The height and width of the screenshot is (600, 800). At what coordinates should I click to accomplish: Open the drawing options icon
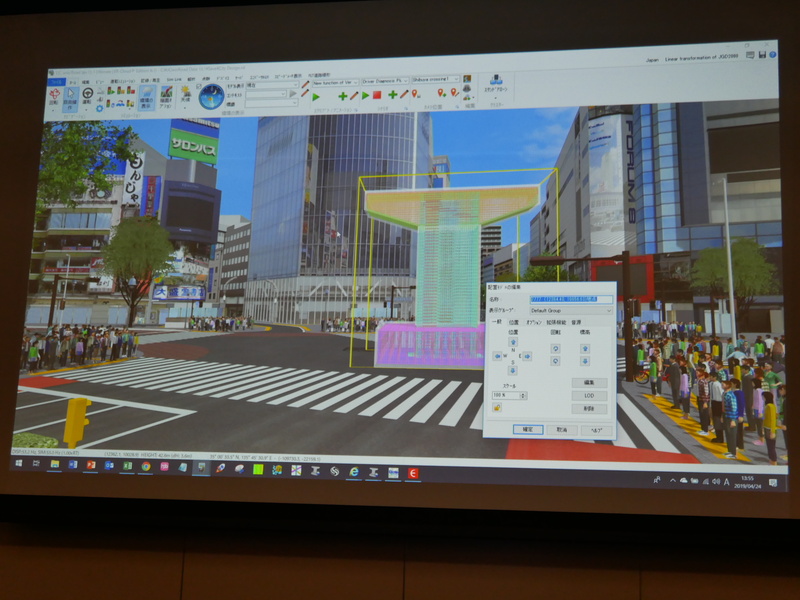(x=166, y=98)
